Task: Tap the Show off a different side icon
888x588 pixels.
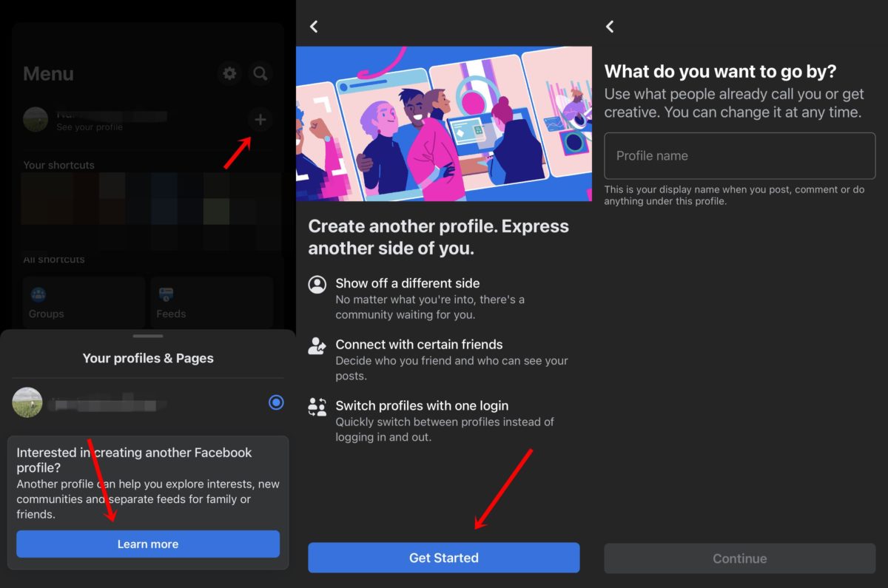Action: click(x=317, y=285)
